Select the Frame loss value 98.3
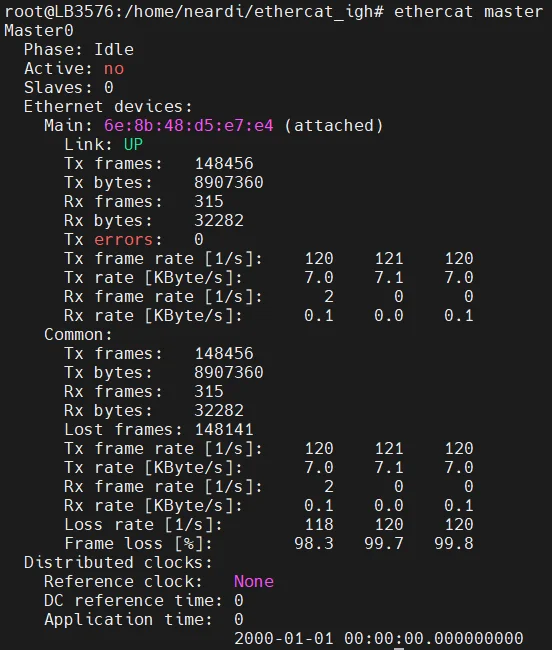Screen dimensions: 552x650 [x=314, y=543]
